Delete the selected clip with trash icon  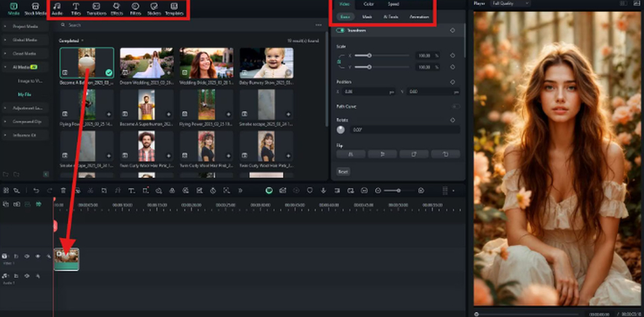click(63, 190)
